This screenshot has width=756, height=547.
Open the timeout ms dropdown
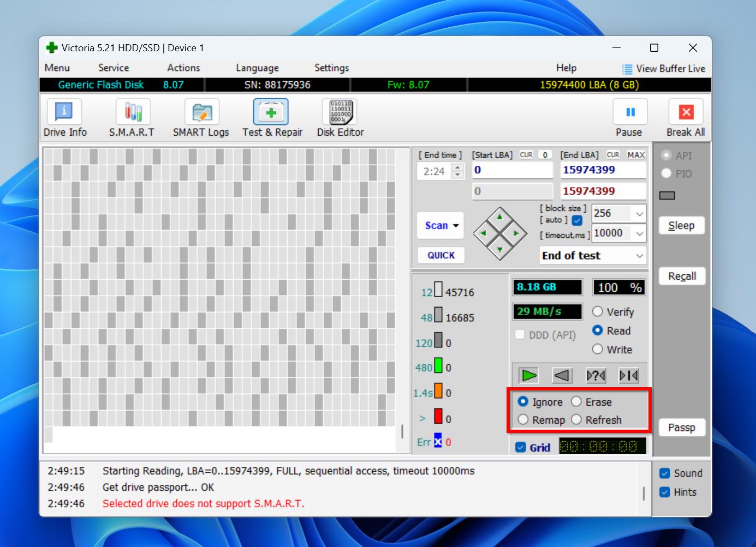(639, 233)
